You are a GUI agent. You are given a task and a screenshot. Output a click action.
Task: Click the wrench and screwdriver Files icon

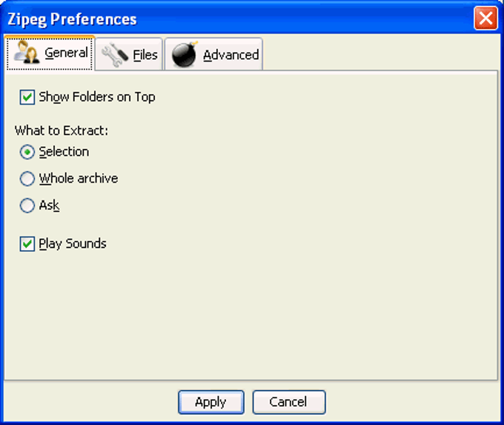coord(115,55)
